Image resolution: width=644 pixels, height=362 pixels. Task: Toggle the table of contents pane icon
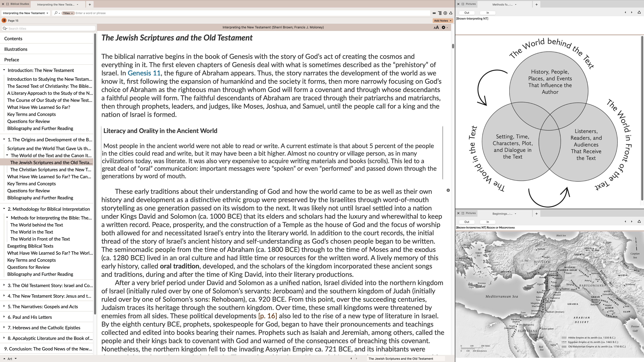(4, 20)
